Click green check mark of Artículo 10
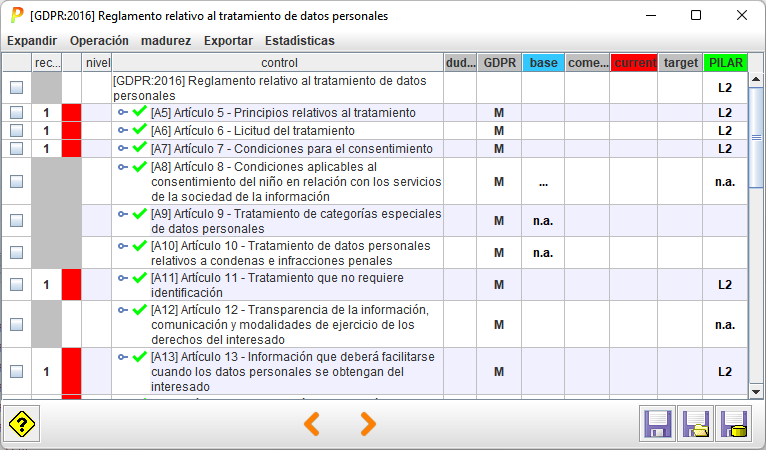Image resolution: width=766 pixels, height=450 pixels. pos(140,245)
